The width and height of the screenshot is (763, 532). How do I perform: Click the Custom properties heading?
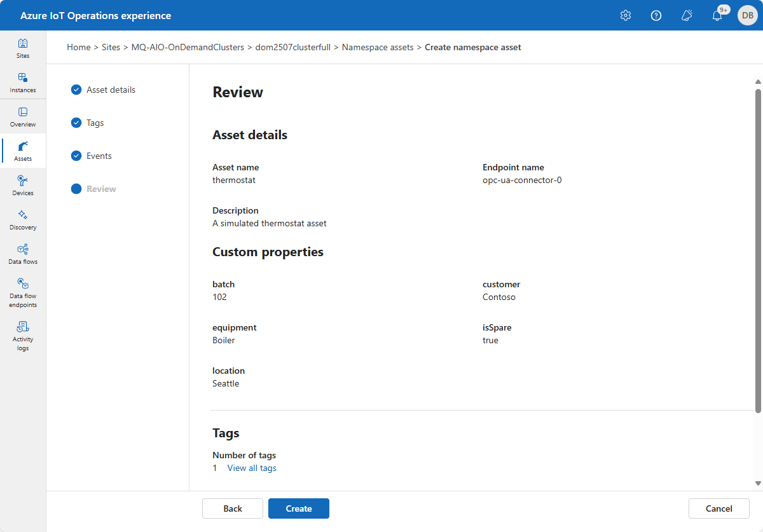click(x=268, y=252)
